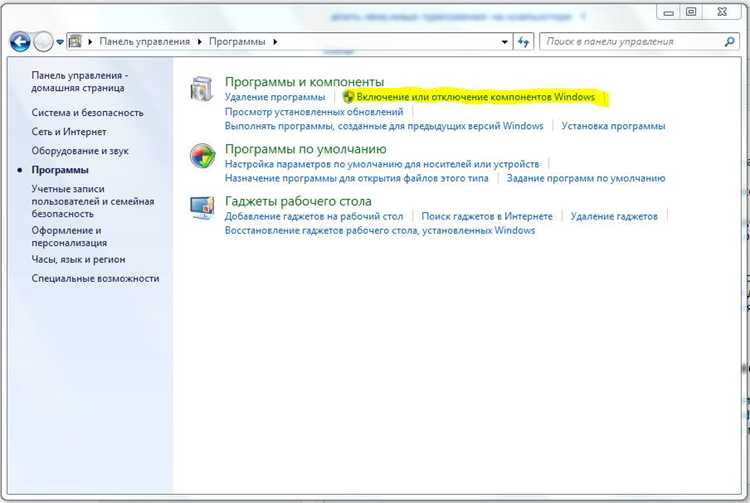
Task: Select Программы in left sidebar
Action: coord(60,170)
